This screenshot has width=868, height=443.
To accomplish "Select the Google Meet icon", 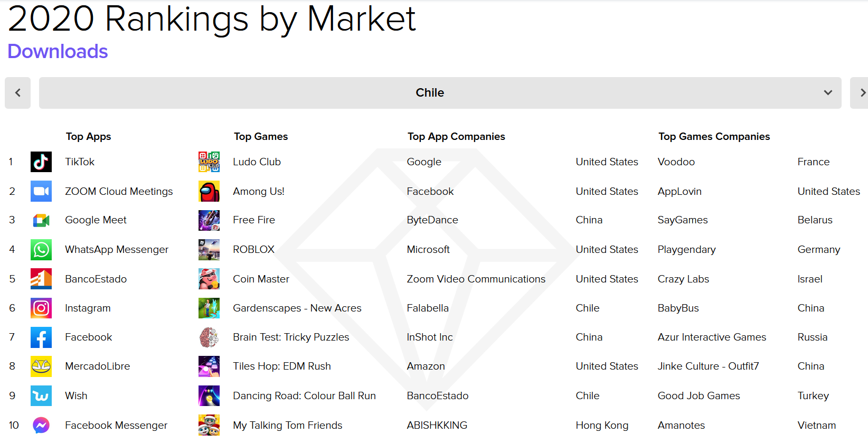I will pos(41,220).
